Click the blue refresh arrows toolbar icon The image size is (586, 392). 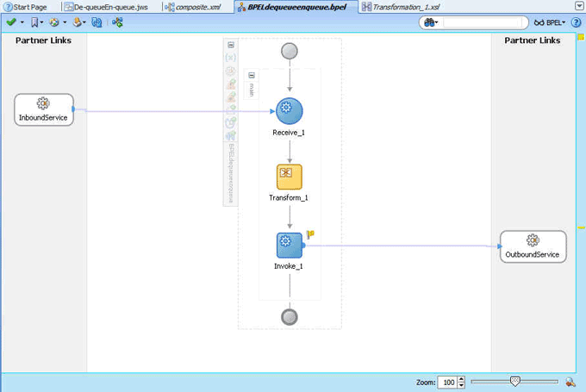97,22
